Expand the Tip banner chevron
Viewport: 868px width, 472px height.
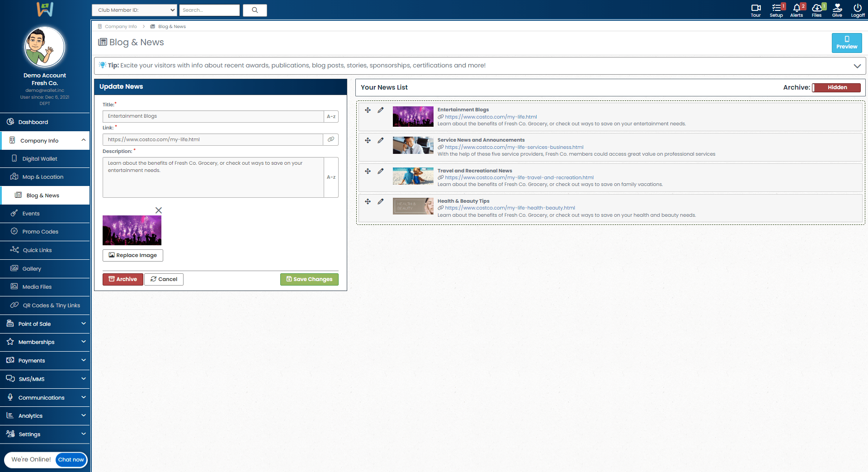point(857,66)
